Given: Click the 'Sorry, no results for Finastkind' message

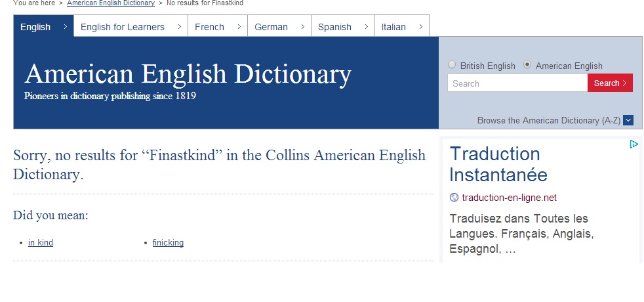Looking at the screenshot, I should [x=219, y=165].
